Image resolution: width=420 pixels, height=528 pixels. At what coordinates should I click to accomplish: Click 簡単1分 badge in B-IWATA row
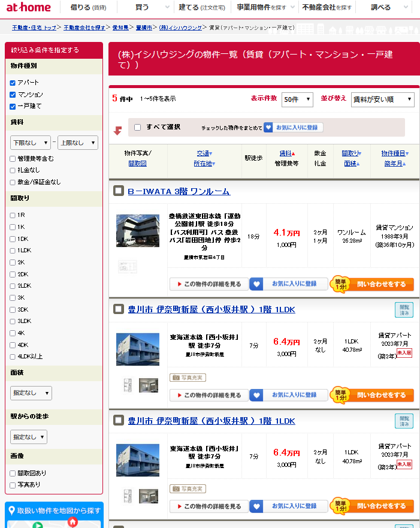pyautogui.click(x=340, y=284)
